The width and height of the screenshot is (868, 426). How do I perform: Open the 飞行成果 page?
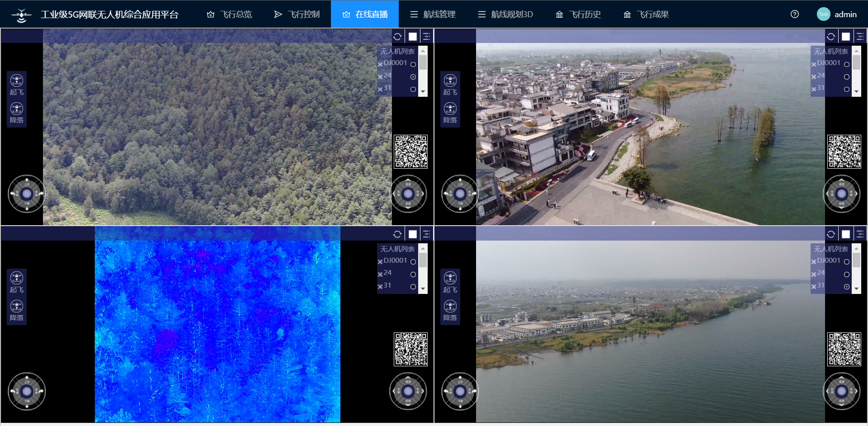pos(646,14)
